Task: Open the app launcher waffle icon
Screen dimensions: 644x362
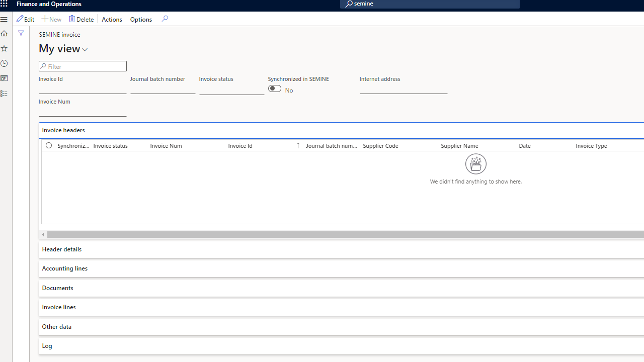Action: (4, 4)
